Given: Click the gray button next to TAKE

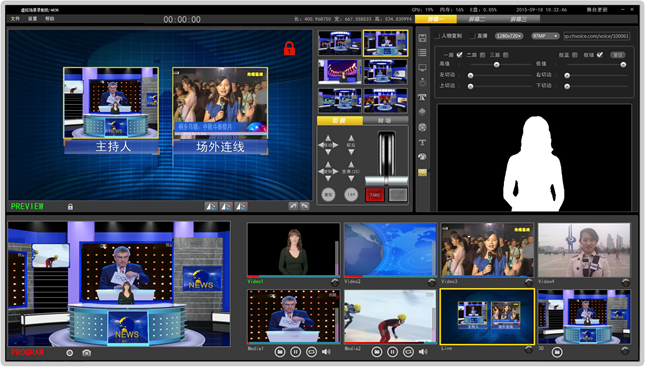Looking at the screenshot, I should [x=398, y=195].
